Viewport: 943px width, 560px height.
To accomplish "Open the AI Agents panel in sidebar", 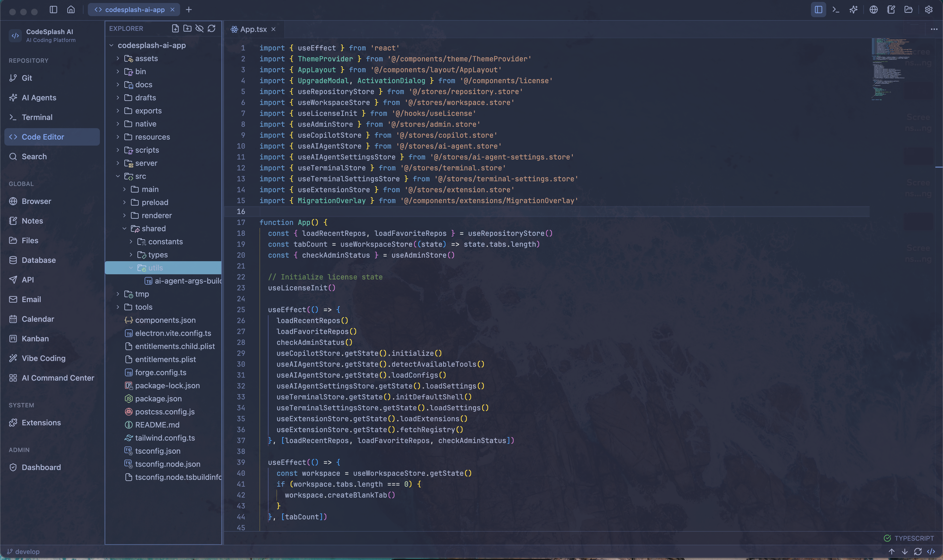I will pyautogui.click(x=39, y=97).
